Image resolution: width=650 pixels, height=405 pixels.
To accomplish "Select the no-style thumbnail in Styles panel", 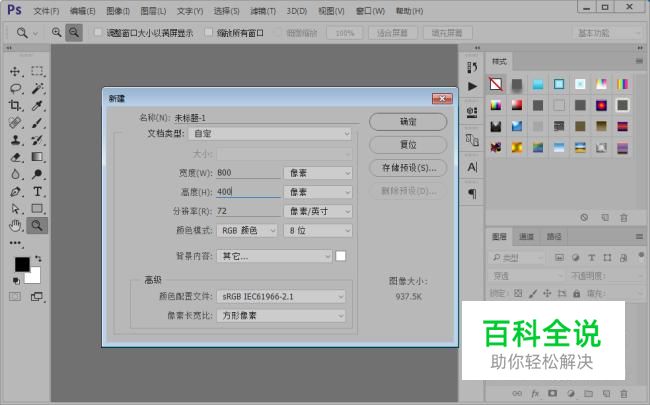I will click(496, 84).
